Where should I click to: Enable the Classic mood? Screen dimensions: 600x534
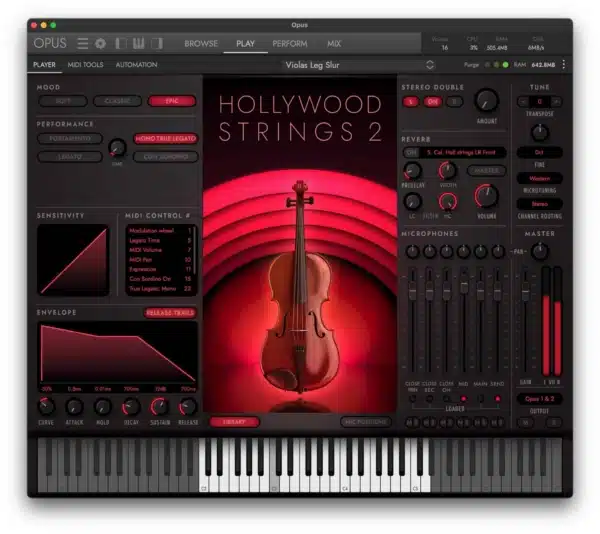tap(117, 101)
